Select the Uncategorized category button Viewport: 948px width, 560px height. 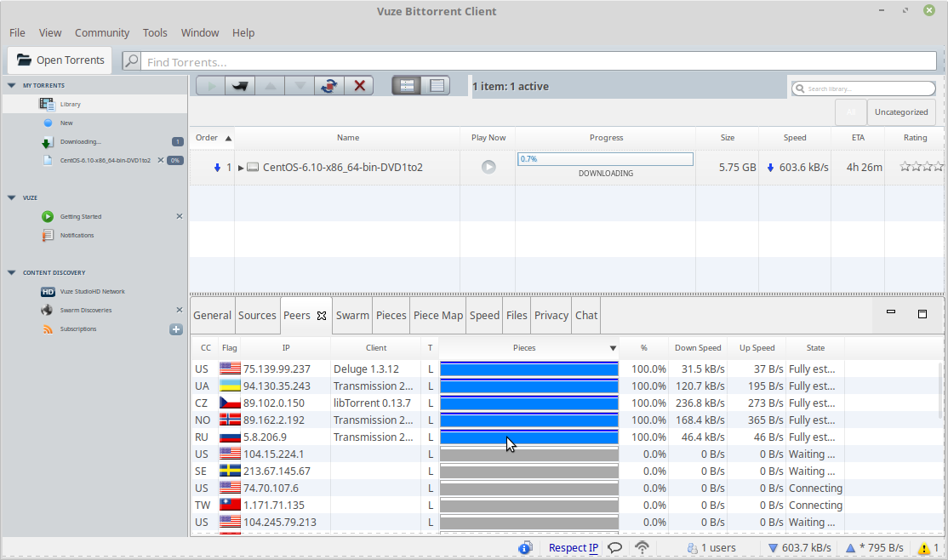(x=901, y=111)
